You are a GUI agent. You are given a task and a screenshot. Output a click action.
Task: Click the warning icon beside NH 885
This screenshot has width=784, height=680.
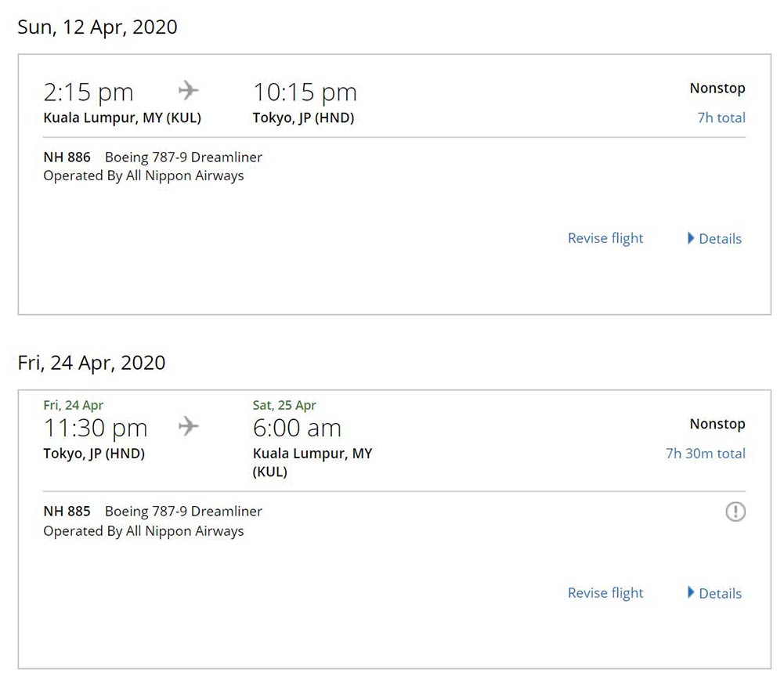coord(735,512)
